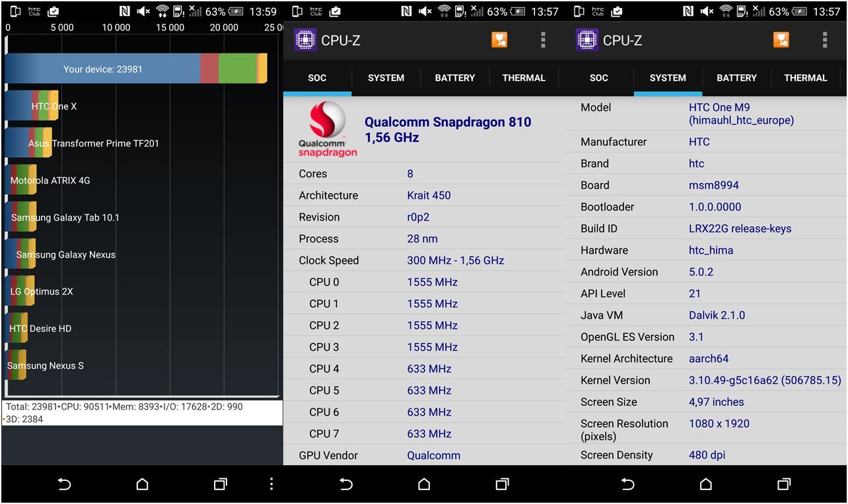This screenshot has width=848, height=504.
Task: Select SOC tab on the HTC One M9 screen
Action: click(x=598, y=78)
